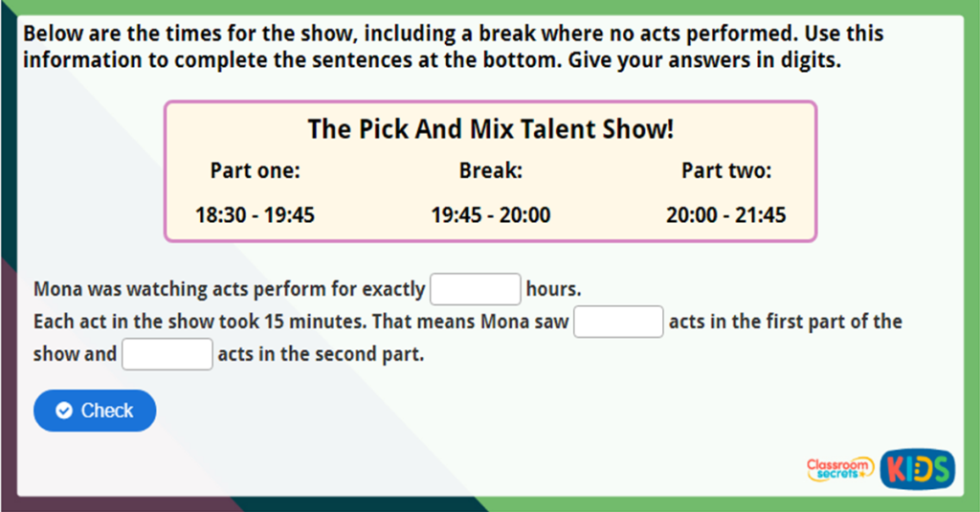The image size is (980, 512).
Task: Click the bold instructions paragraph at top
Action: [x=453, y=47]
